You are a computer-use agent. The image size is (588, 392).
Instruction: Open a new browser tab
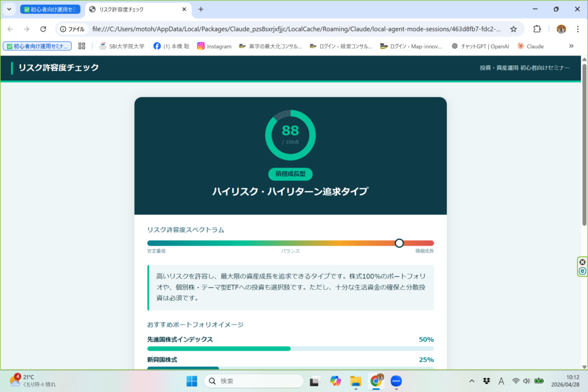coord(201,9)
